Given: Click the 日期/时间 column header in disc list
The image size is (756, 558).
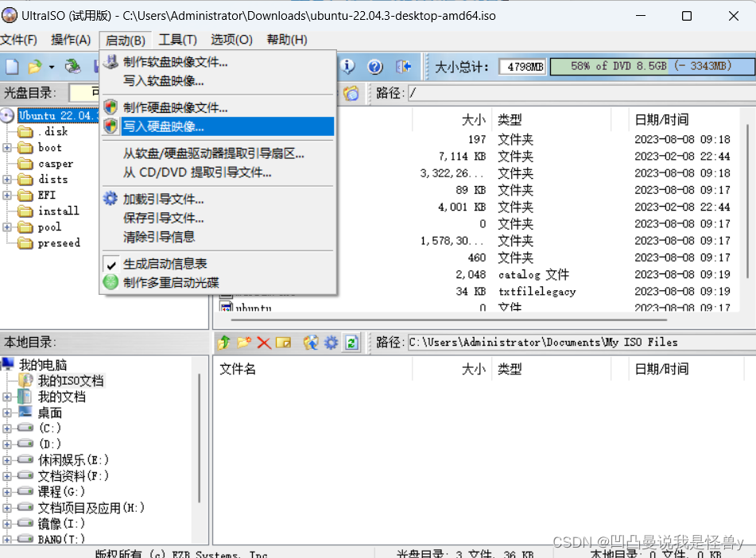Looking at the screenshot, I should pos(684,119).
